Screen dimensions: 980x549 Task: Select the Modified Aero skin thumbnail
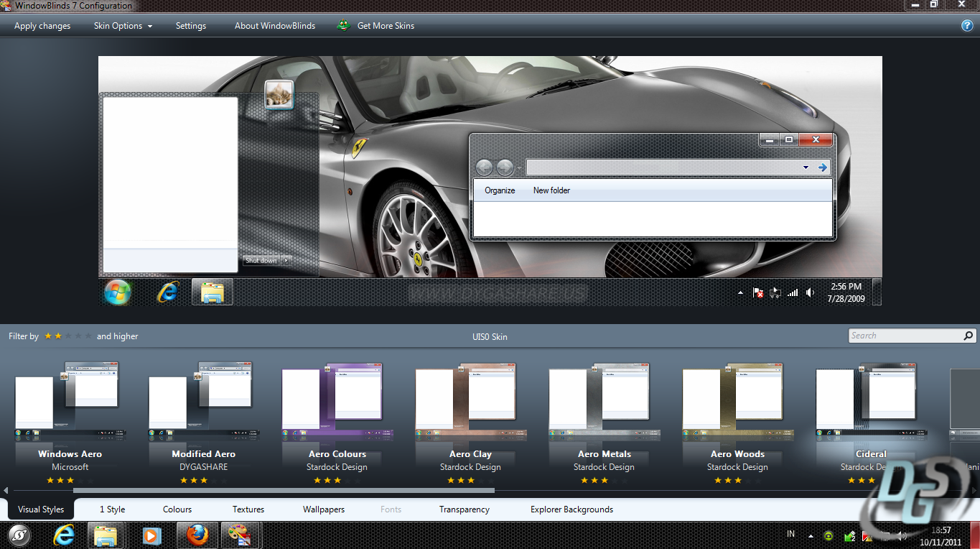(203, 401)
